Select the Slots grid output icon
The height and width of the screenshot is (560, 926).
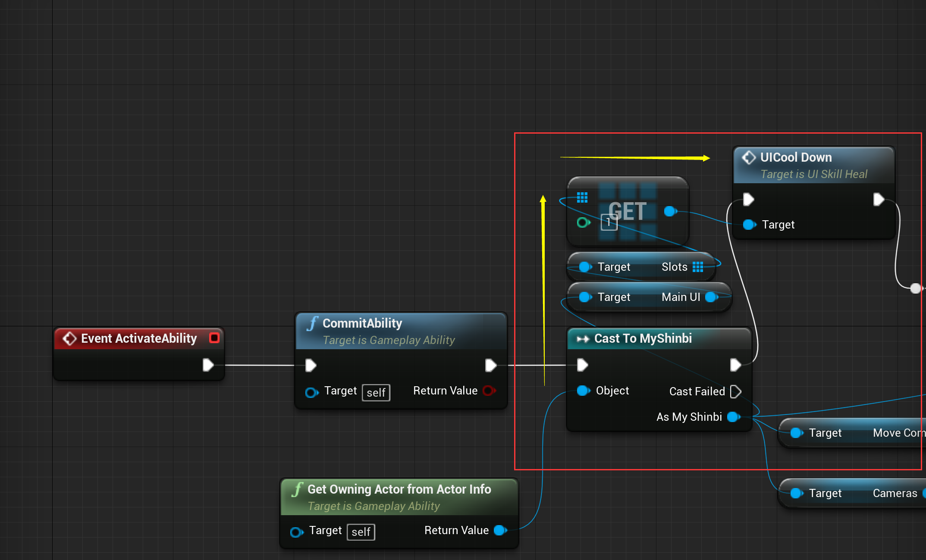point(698,266)
